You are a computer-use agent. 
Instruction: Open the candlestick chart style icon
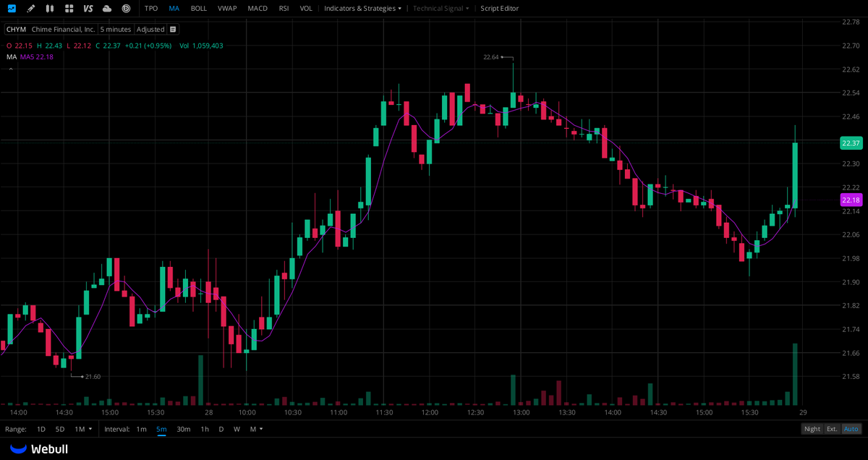pyautogui.click(x=49, y=9)
